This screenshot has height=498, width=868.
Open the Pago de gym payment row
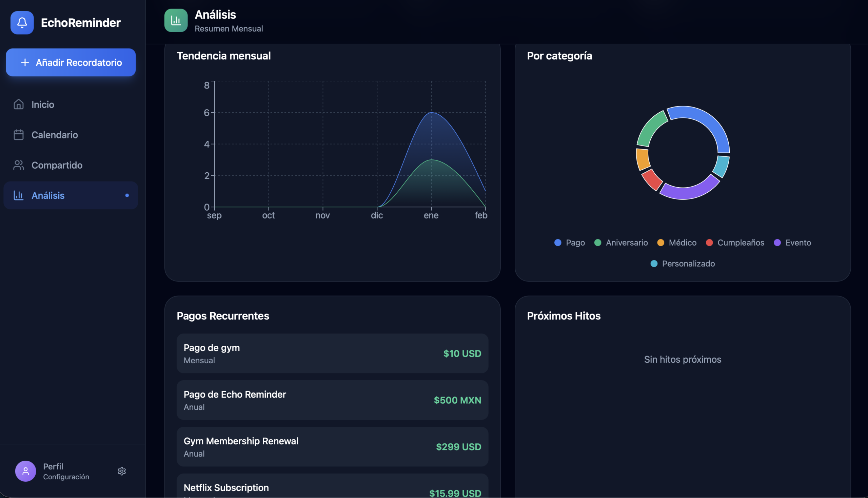[332, 353]
